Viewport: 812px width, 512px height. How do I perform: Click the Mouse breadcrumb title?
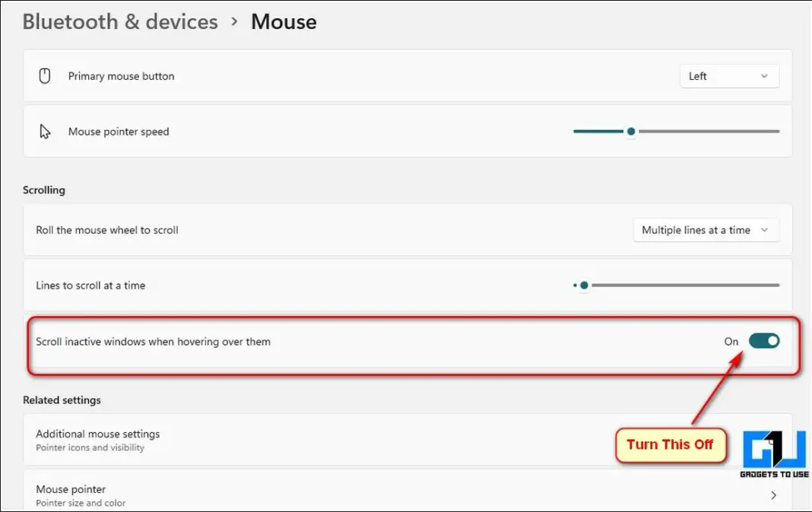284,21
